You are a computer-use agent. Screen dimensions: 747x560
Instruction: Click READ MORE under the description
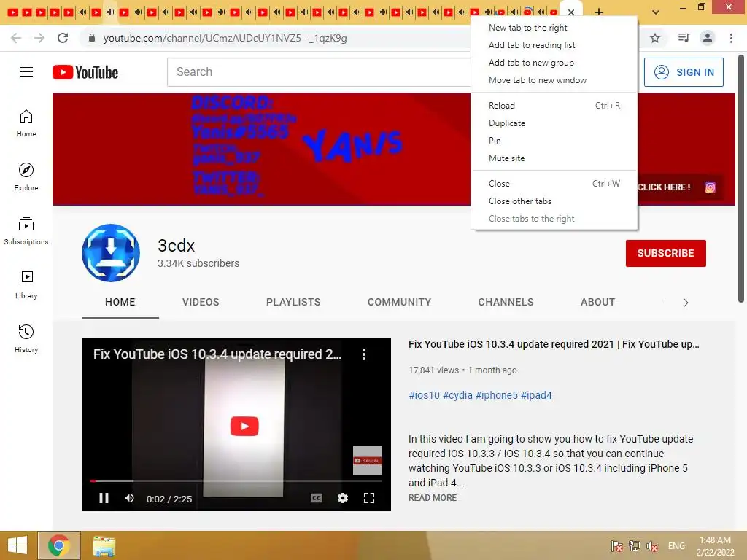(433, 497)
